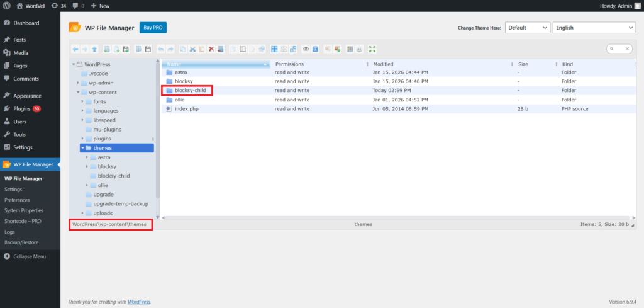644x308 pixels.
Task: Click the Rename toolbar icon
Action: click(x=243, y=49)
